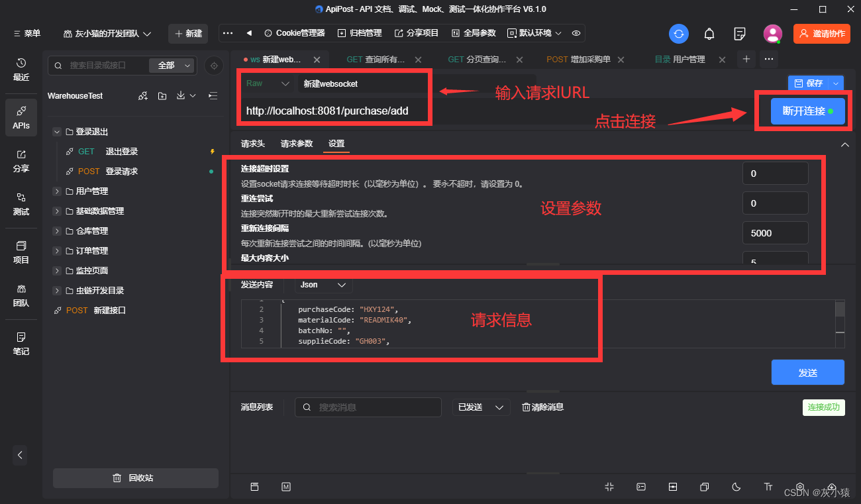Open the Raw protocol type dropdown
The width and height of the screenshot is (861, 504).
click(268, 83)
